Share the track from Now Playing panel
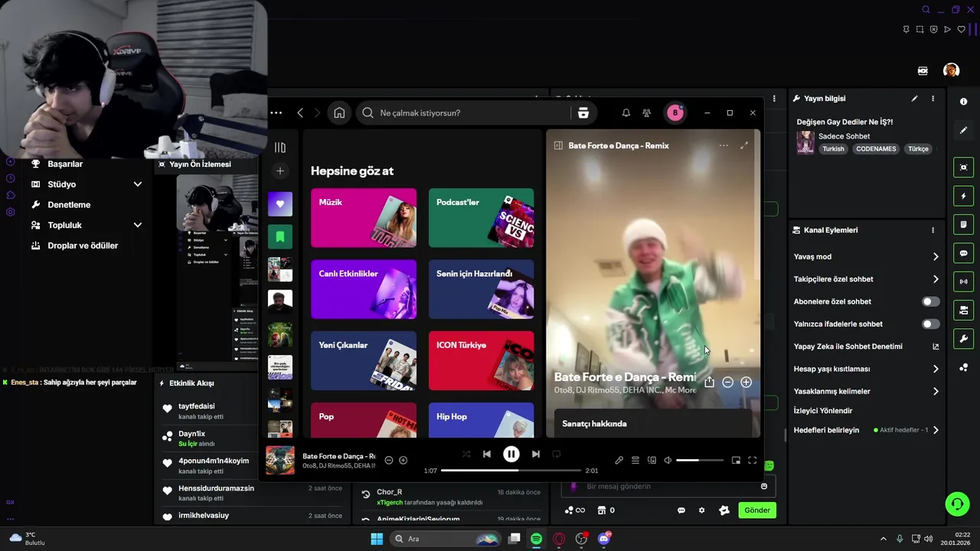The width and height of the screenshot is (980, 551). click(x=709, y=382)
